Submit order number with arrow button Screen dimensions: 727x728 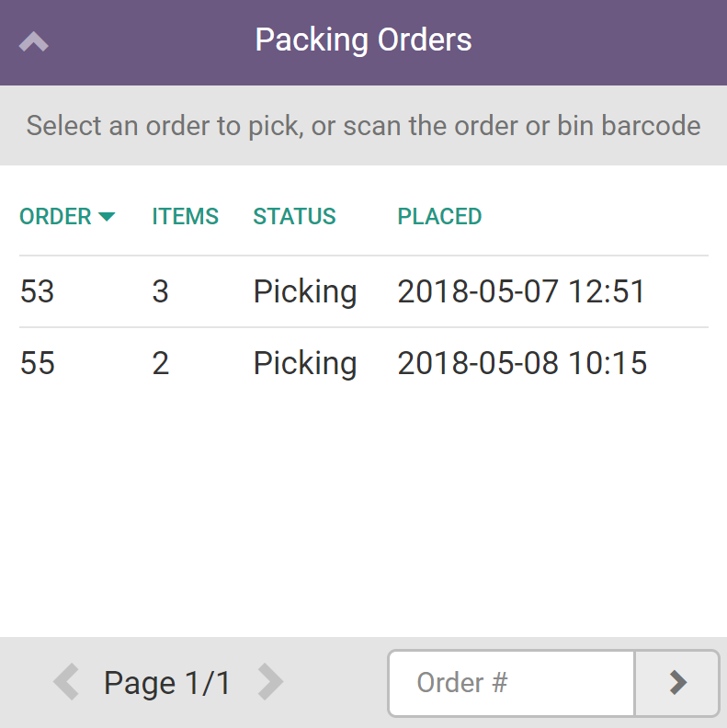[x=677, y=683]
